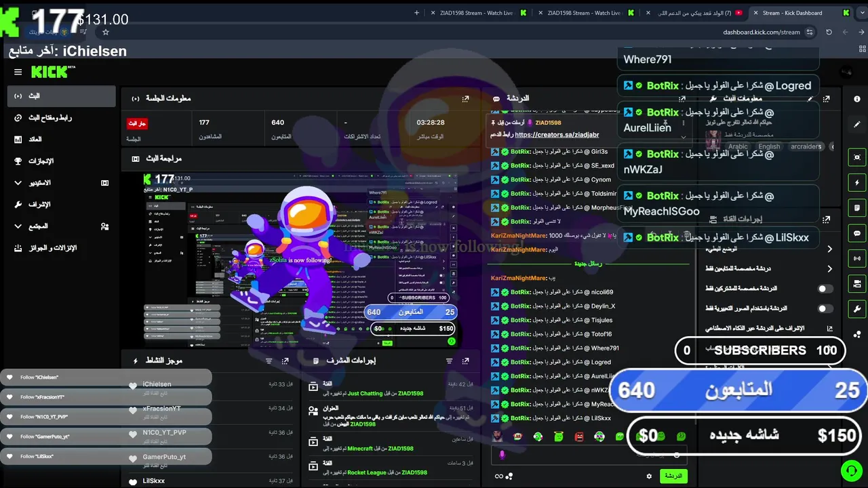Toggle the broadcast signal panel icon
This screenshot has height=488, width=868.
pos(857,258)
